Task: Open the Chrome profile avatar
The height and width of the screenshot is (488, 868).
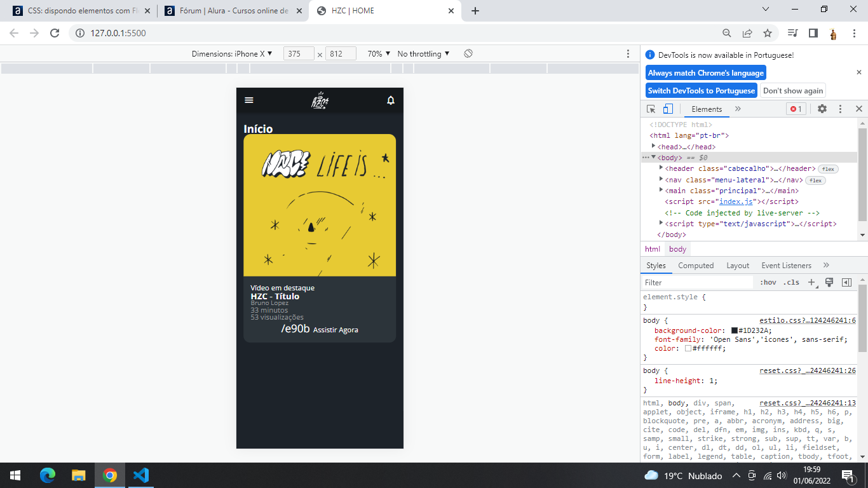Action: tap(833, 34)
